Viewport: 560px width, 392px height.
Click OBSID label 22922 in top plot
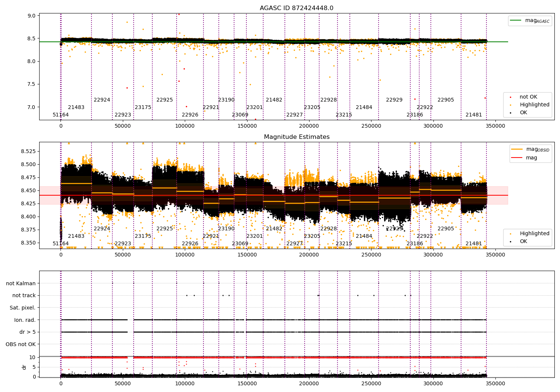pyautogui.click(x=425, y=108)
